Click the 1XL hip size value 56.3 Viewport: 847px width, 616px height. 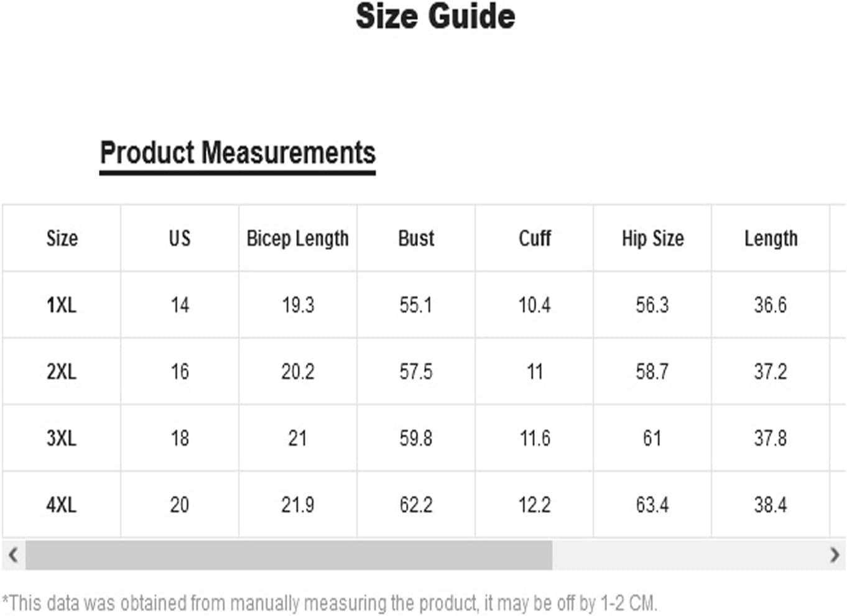pos(652,305)
